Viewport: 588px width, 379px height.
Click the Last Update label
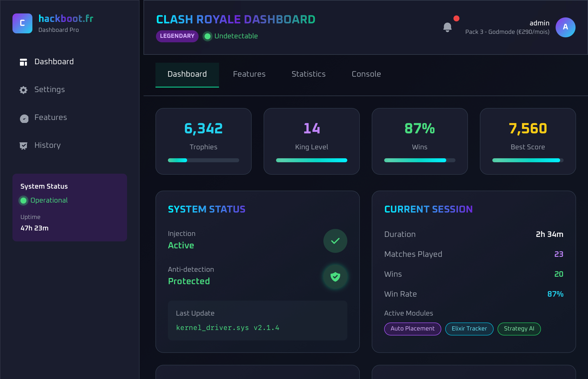tap(195, 313)
